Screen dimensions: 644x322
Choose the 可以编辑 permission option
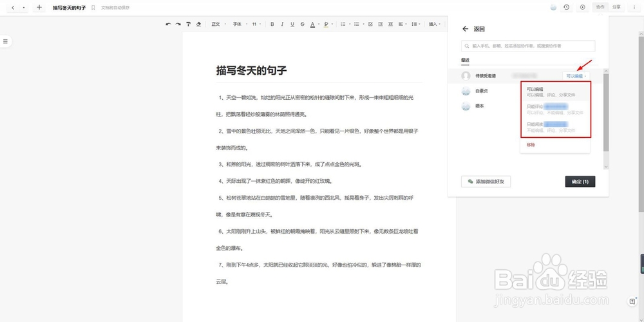click(555, 91)
